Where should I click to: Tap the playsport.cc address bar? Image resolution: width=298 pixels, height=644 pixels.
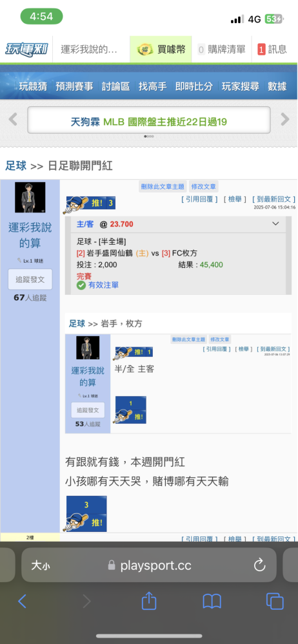click(x=149, y=565)
